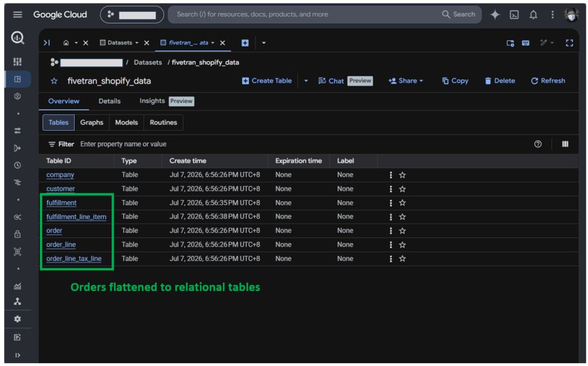Open actions menu for order row
588x366 pixels.
click(x=390, y=231)
